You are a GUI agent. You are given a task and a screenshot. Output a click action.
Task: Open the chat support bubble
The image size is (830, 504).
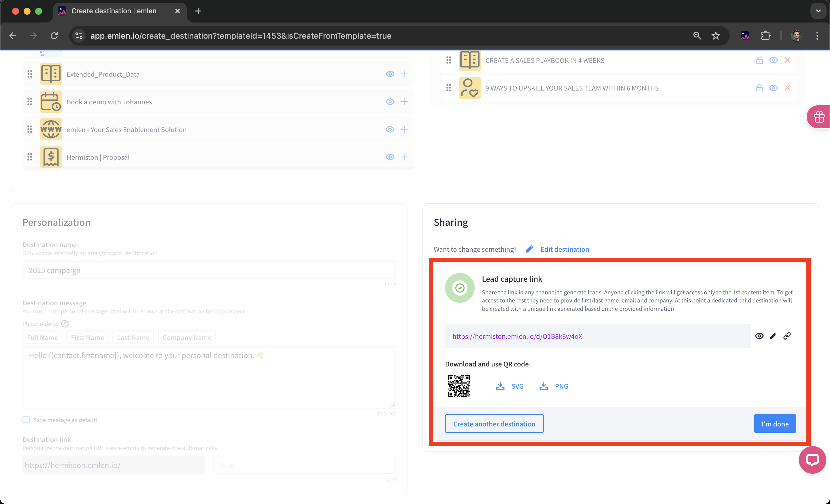(x=812, y=460)
